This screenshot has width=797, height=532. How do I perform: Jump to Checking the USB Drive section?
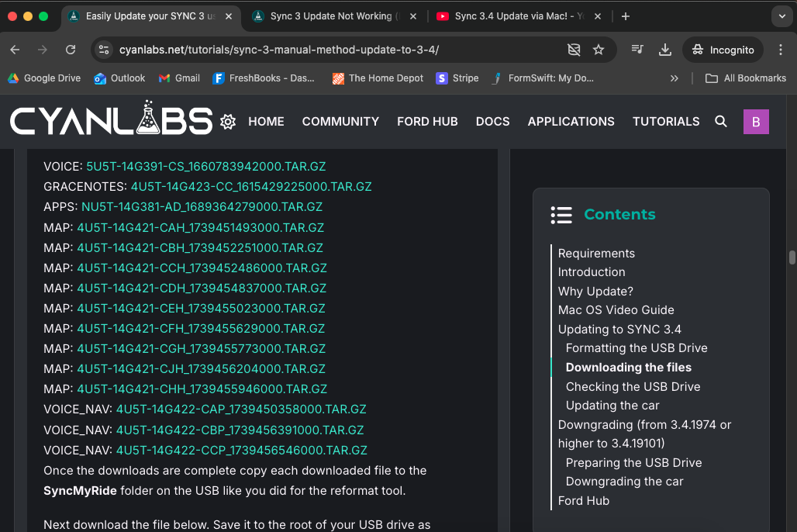tap(633, 387)
